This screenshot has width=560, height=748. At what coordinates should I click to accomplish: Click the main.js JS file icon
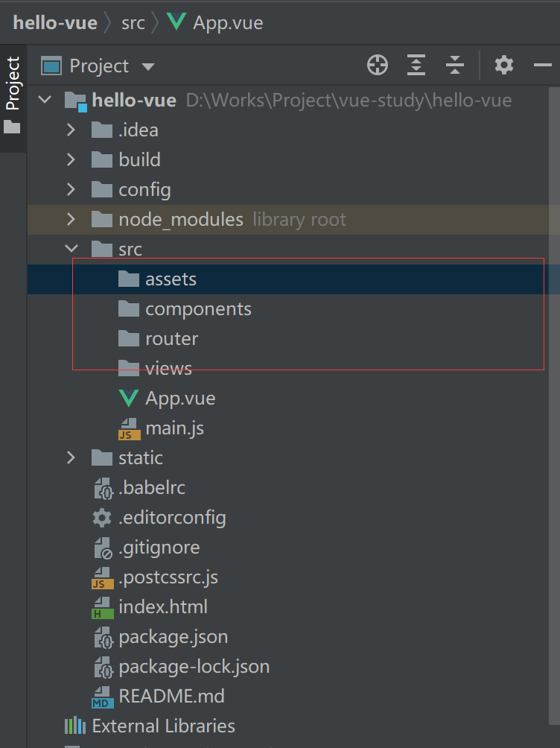pos(129,428)
